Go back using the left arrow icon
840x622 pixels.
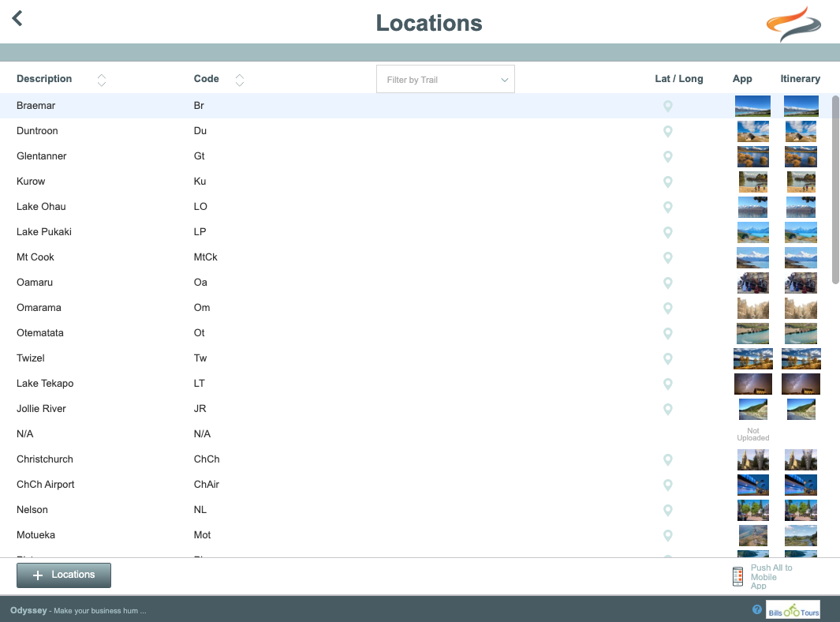[x=17, y=18]
